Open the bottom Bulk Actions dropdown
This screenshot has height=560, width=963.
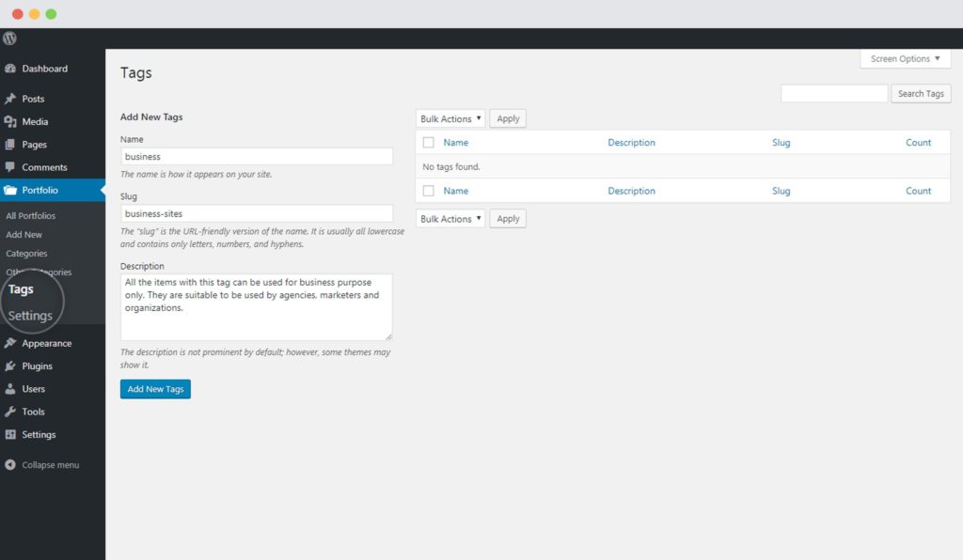click(450, 218)
